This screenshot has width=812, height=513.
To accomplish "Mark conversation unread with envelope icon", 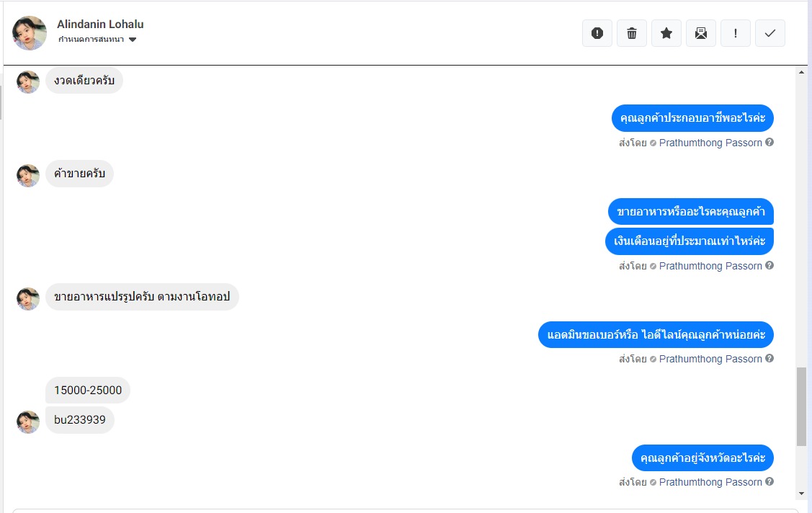I will point(701,33).
